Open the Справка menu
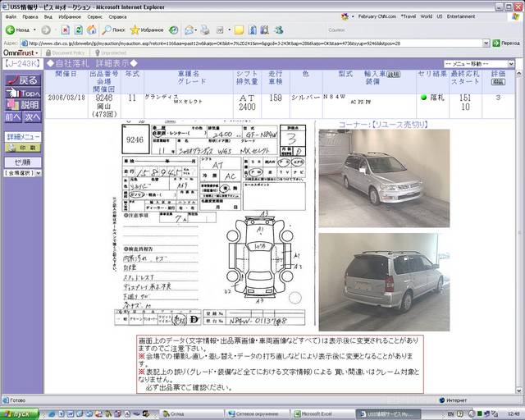This screenshot has width=525, height=420. [x=117, y=16]
